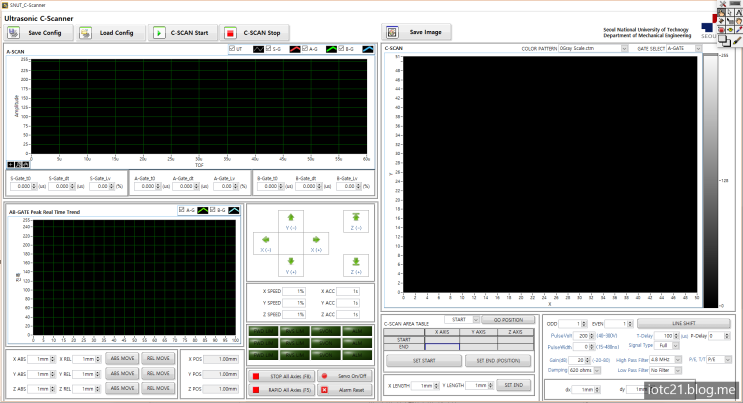Click the X LENGTH value field
The height and width of the screenshot is (403, 743).
pos(421,386)
